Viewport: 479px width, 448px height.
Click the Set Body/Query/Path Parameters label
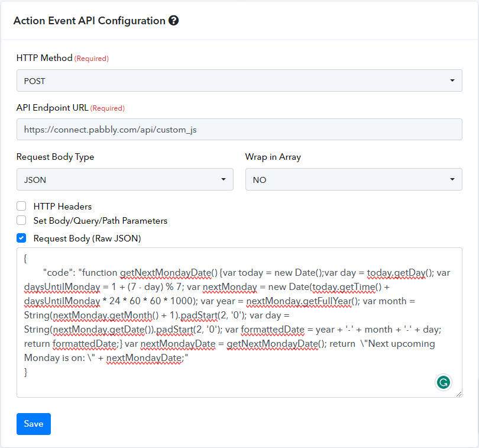click(101, 221)
